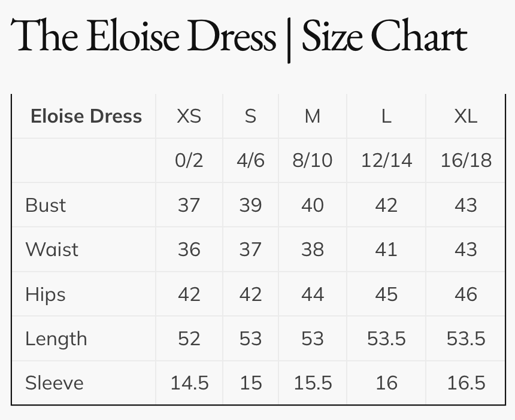Viewport: 515px width, 420px height.
Task: Click the Length value for size XS
Action: click(x=189, y=339)
